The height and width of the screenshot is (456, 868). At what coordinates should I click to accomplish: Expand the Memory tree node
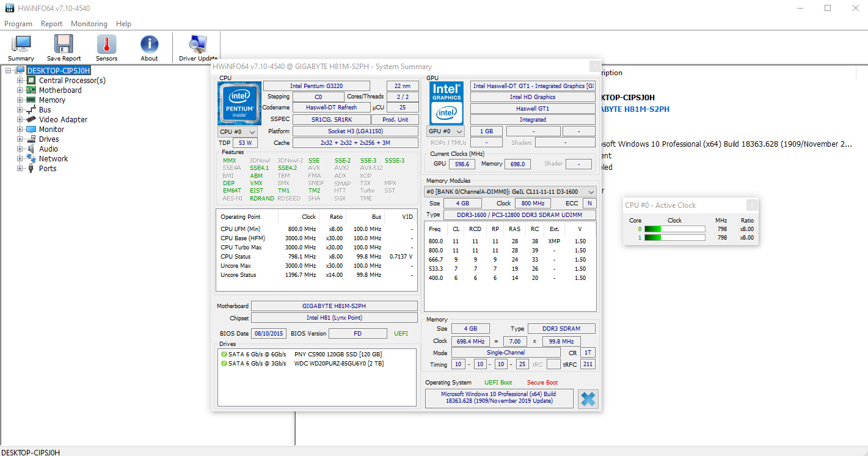[x=20, y=100]
